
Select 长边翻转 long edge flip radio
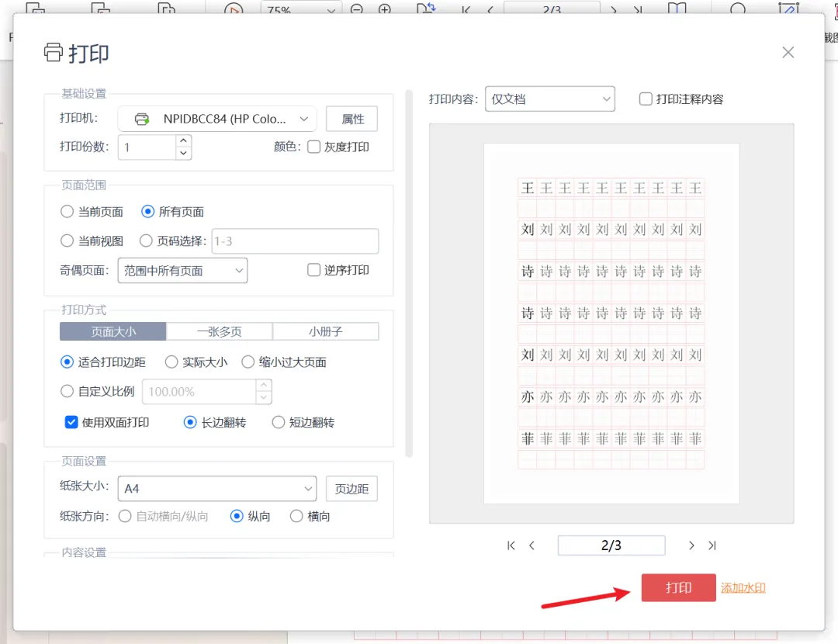click(x=190, y=422)
